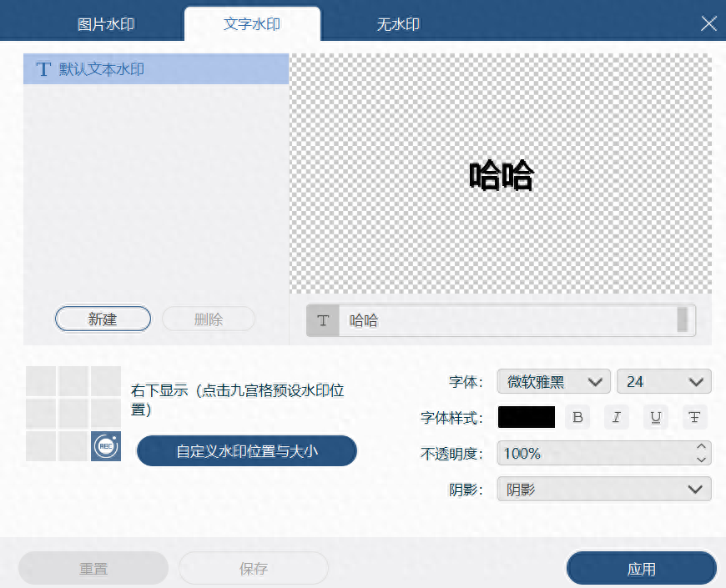Apply strikethrough to the watermark text
Screen dimensions: 726x588
pyautogui.click(x=695, y=417)
